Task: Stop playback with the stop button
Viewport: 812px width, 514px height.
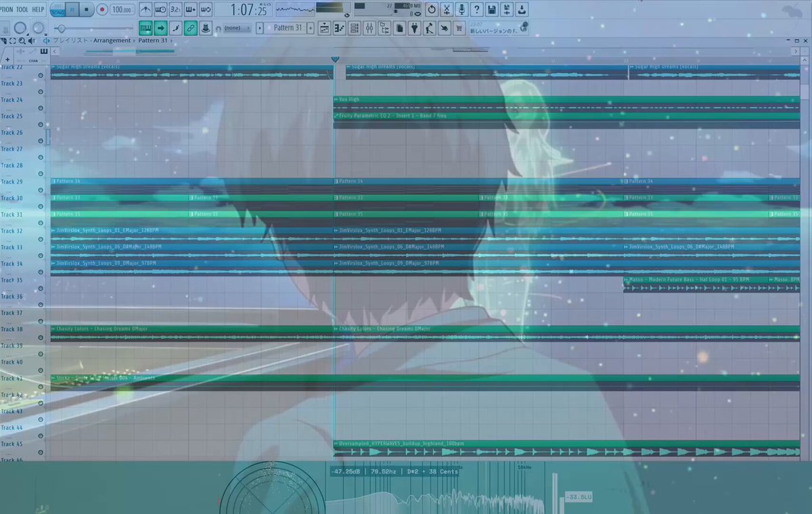Action: click(87, 9)
